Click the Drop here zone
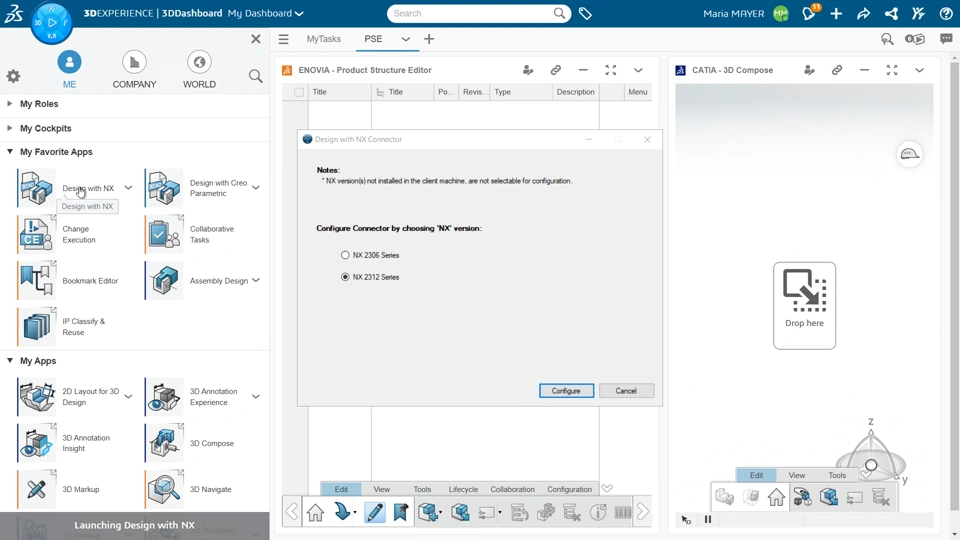 804,306
